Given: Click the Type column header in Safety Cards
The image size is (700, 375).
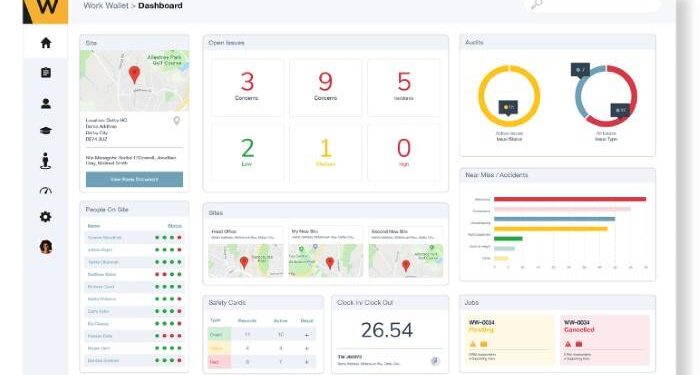Looking at the screenshot, I should pos(215,321).
